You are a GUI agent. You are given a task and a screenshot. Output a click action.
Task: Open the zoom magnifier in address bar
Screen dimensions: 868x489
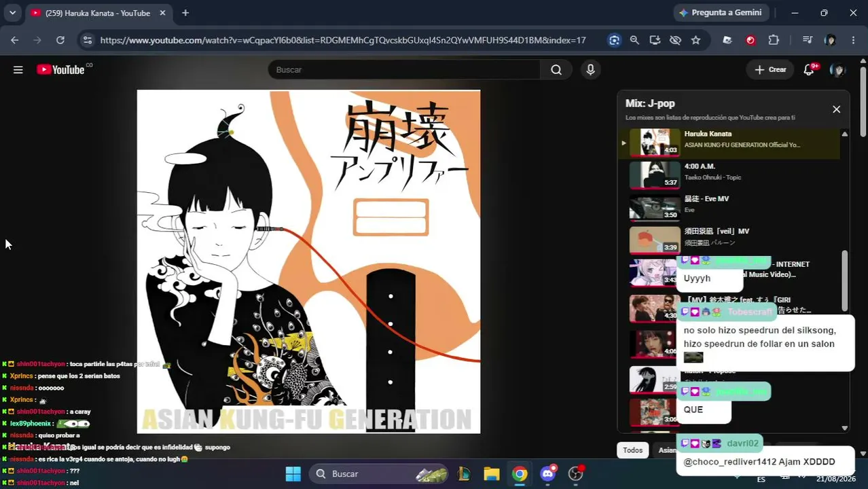tap(634, 40)
